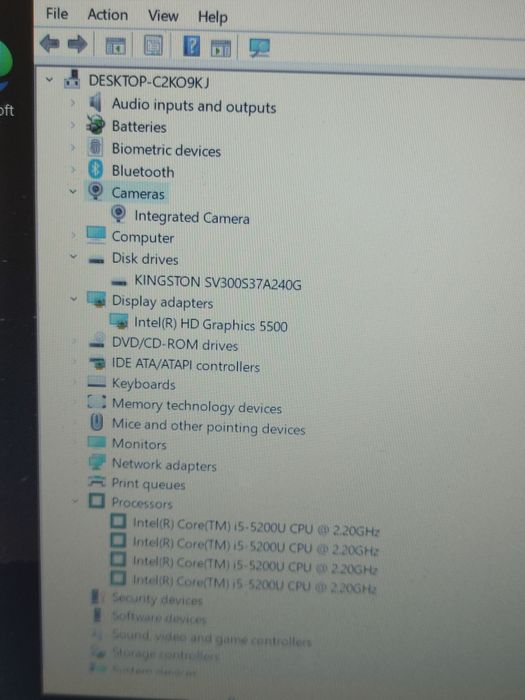Viewport: 525px width, 700px height.
Task: Collapse the DESKTOP-C2KO9KJ root node
Action: [49, 80]
